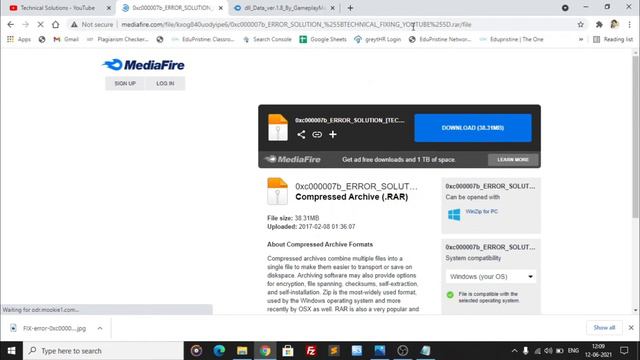The image size is (640, 360).
Task: Expand options for FIX-error download item
Action: click(x=100, y=328)
